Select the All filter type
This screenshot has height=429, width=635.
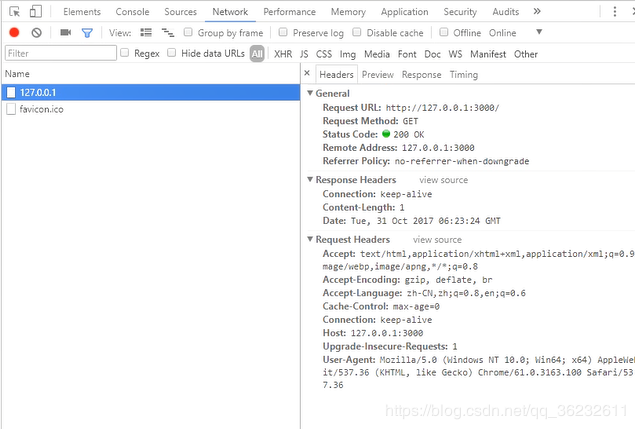[257, 53]
